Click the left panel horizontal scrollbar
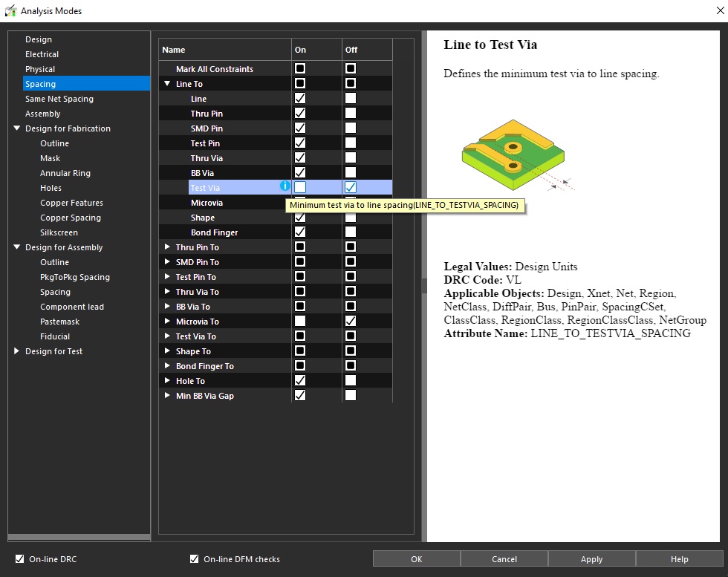728x577 pixels. tap(78, 537)
